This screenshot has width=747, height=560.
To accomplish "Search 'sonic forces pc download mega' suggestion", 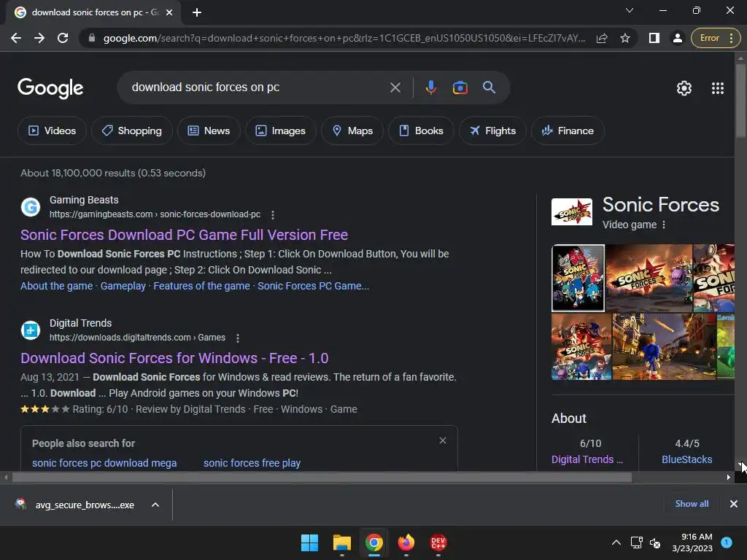I will click(104, 463).
